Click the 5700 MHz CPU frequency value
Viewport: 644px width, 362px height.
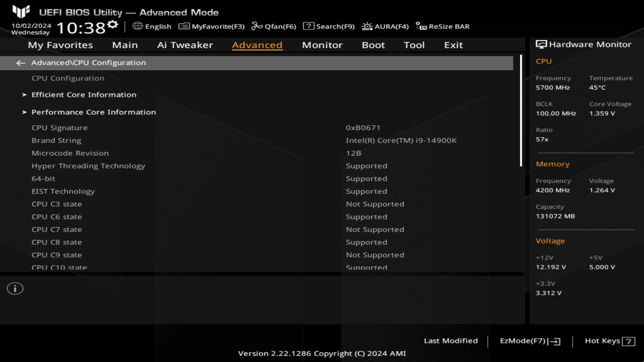click(x=553, y=87)
